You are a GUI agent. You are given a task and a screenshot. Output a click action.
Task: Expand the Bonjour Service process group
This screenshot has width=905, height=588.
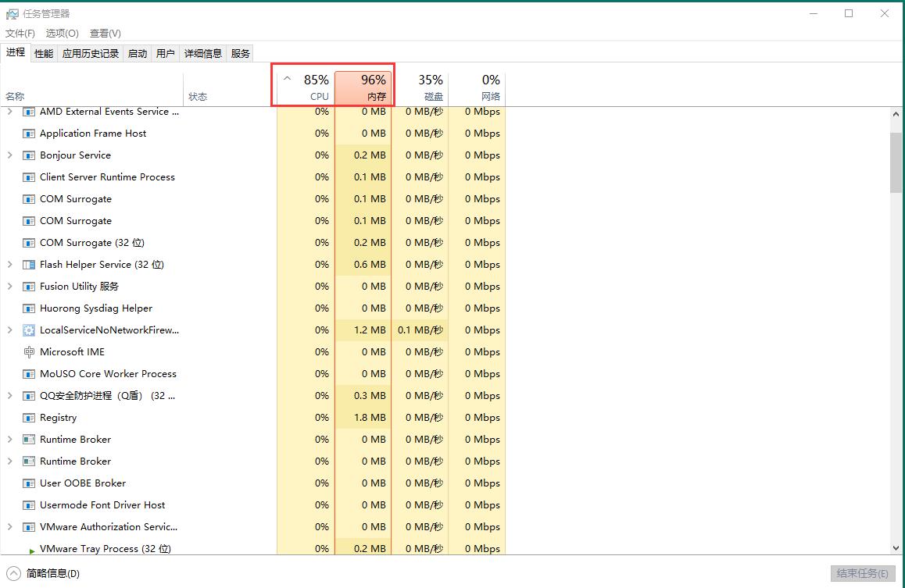tap(9, 155)
